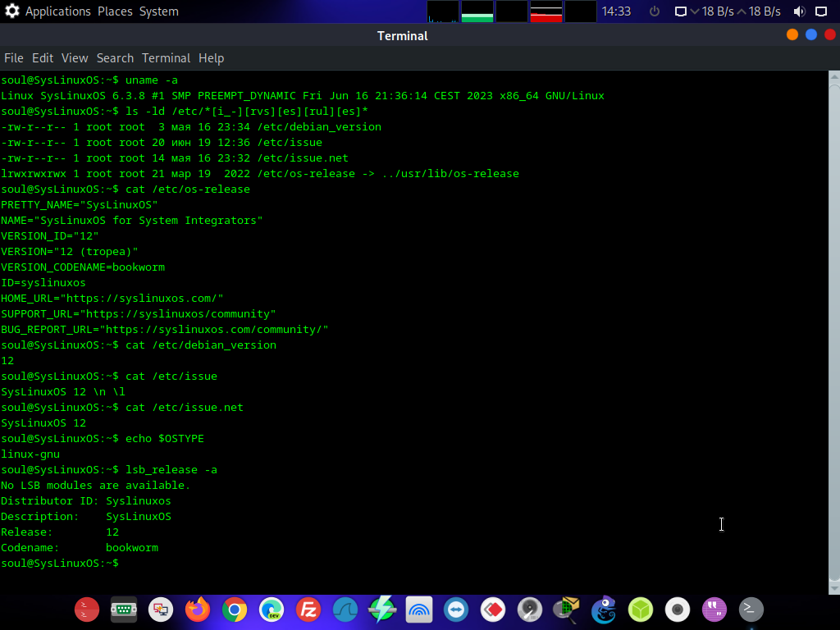Screen dimensions: 840x630
Task: Launch Firefox from the dock
Action: click(x=198, y=609)
